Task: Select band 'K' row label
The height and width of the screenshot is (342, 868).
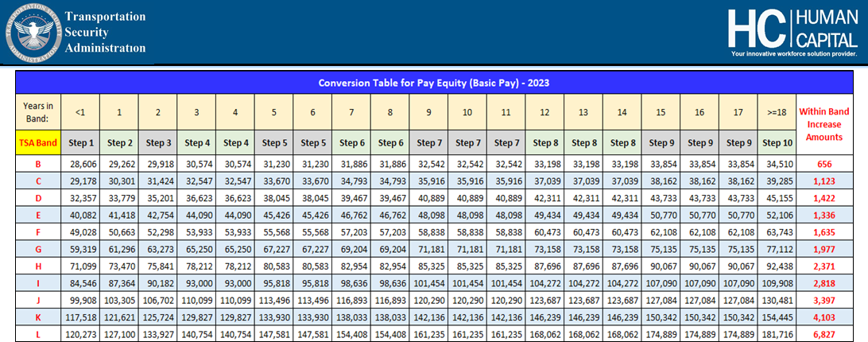Action: [x=37, y=317]
